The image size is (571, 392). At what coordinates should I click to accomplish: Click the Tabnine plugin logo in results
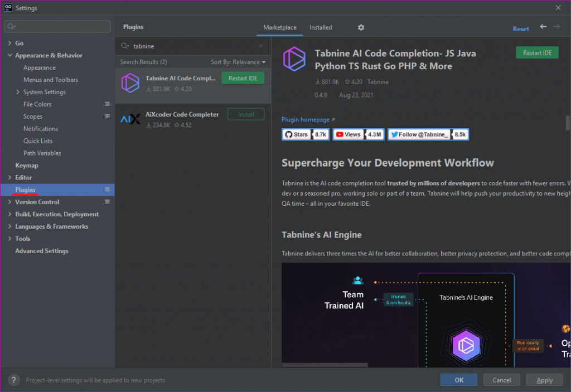pos(130,83)
